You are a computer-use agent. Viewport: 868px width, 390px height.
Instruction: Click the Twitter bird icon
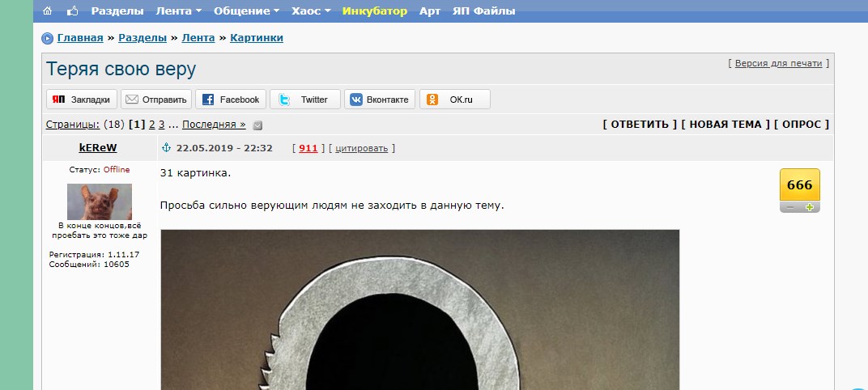(284, 100)
